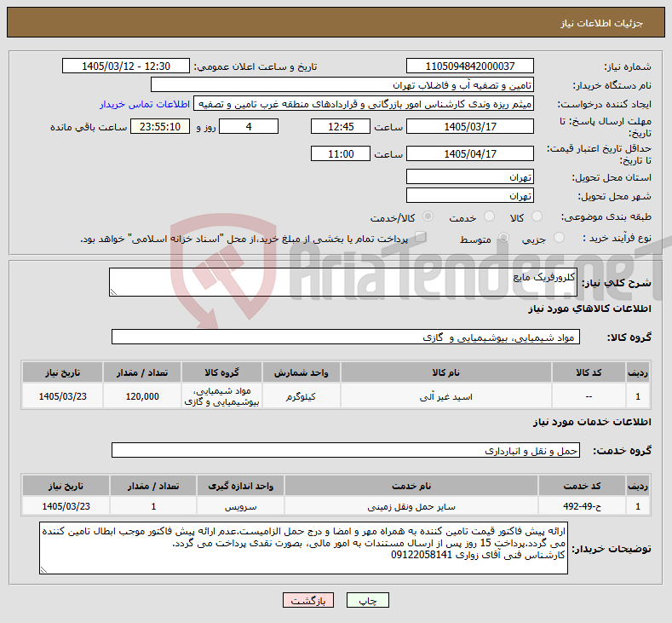Click the واحد اندازه گیری column header
Image resolution: width=672 pixels, height=623 pixels.
240,486
